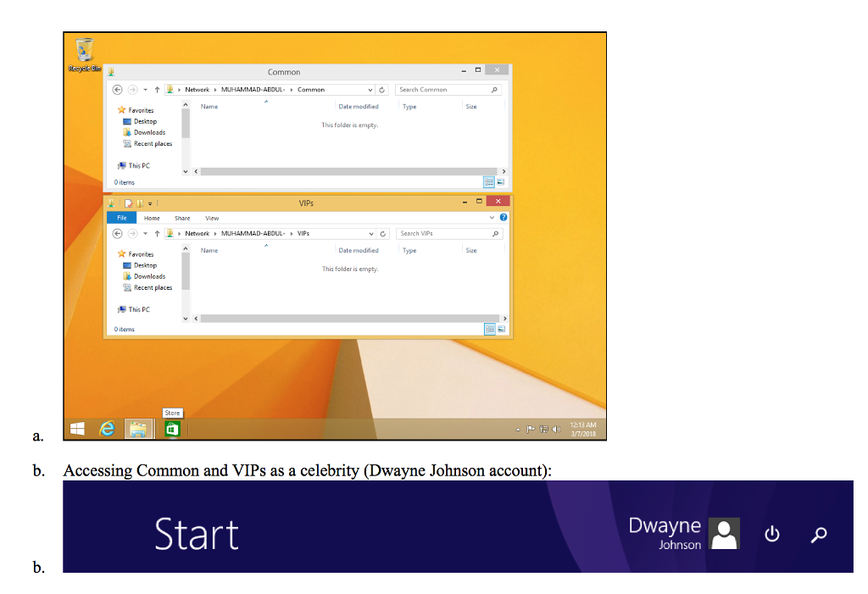Image resolution: width=868 pixels, height=594 pixels.
Task: Mute the speaker in the system tray
Action: point(555,430)
